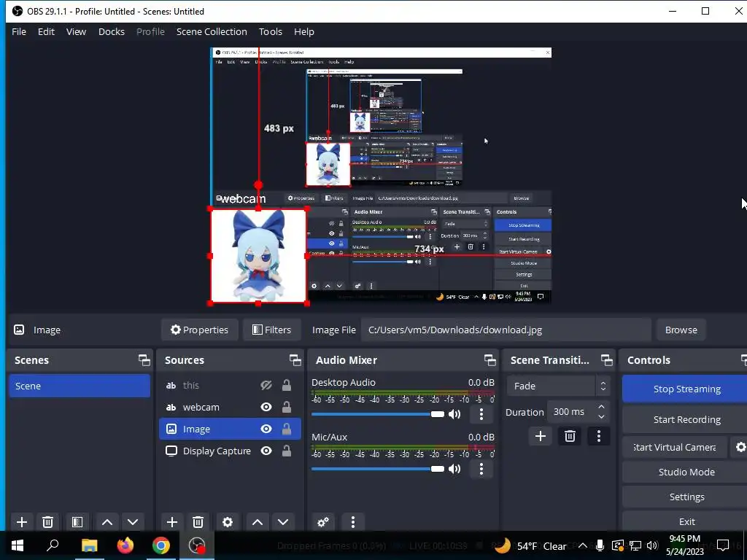
Task: Open the Docks menu
Action: [112, 31]
